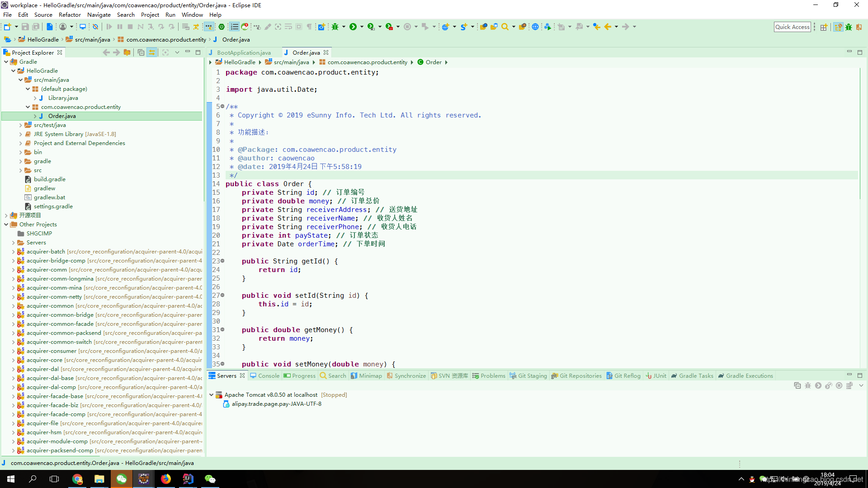Screen dimensions: 868x488
Task: Toggle Show Whitespace Characters pilcrow icon
Action: (x=309, y=27)
